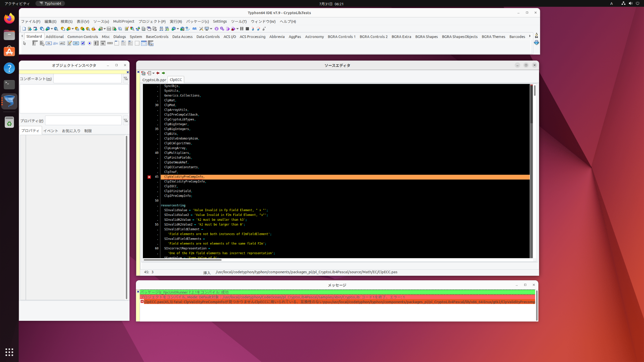Open the ヘルプ(H) menu
This screenshot has height=362, width=644.
click(x=288, y=22)
